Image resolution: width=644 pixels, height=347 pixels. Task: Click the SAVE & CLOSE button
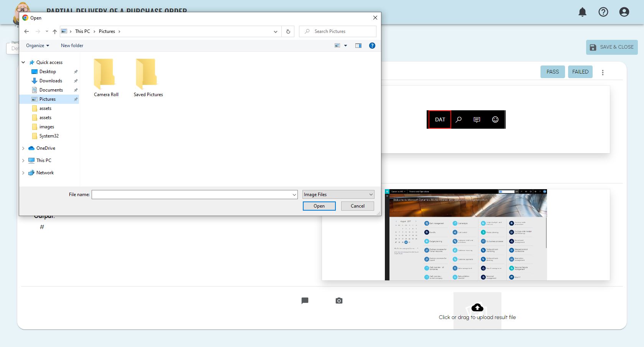[611, 47]
